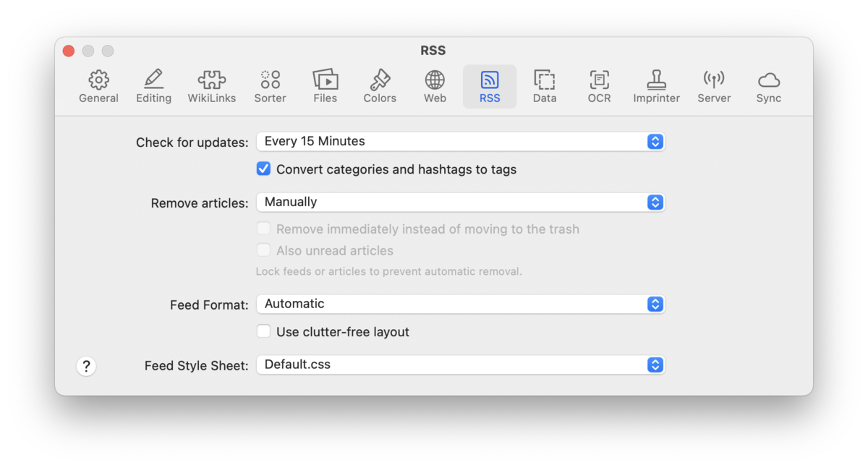Open the Sorter preferences pane
868x468 pixels.
point(270,87)
